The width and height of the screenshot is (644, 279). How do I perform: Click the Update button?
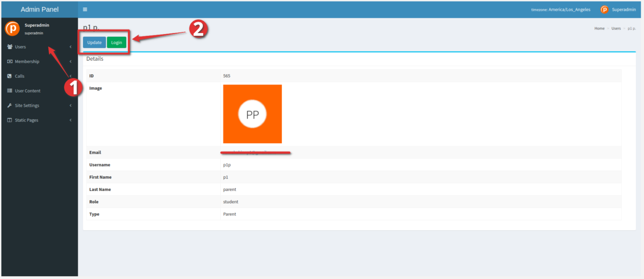94,42
